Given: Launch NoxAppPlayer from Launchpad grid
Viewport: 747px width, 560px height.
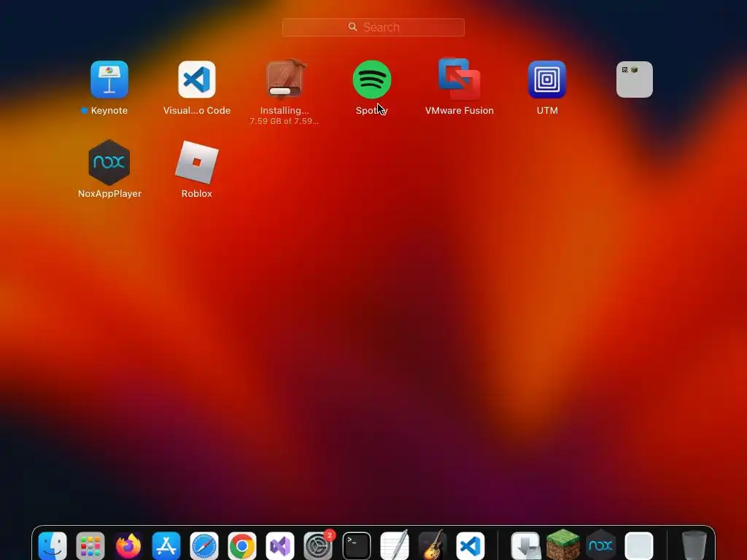Looking at the screenshot, I should click(109, 163).
